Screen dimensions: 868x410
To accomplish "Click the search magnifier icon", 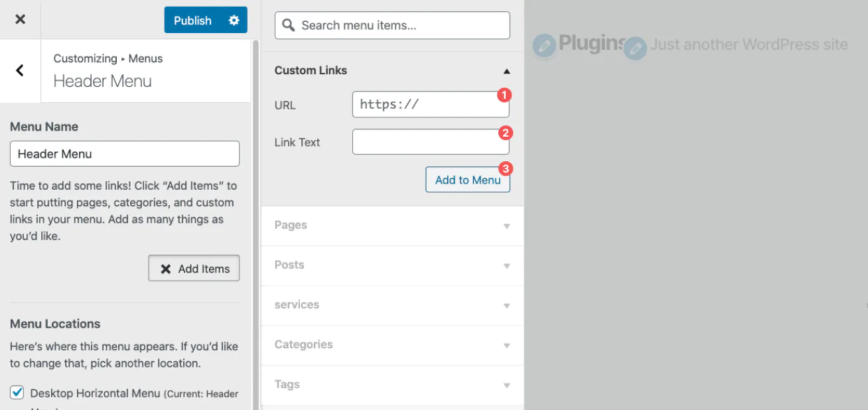I will pos(288,25).
